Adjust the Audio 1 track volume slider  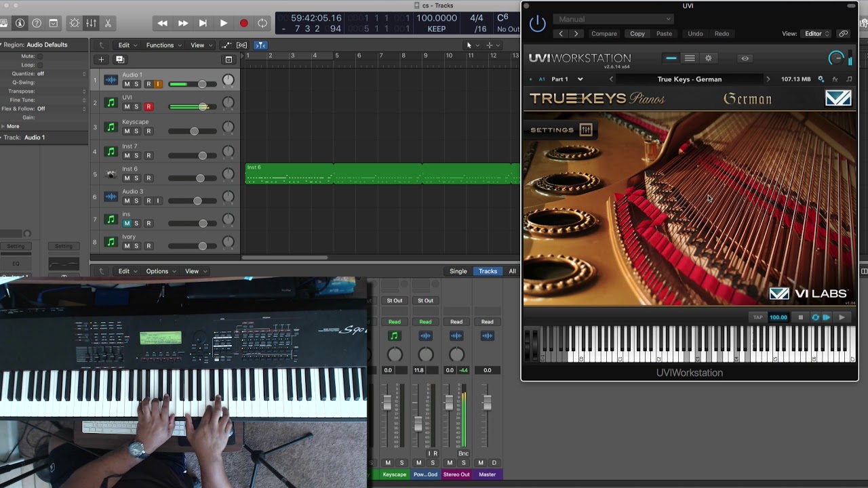point(201,84)
